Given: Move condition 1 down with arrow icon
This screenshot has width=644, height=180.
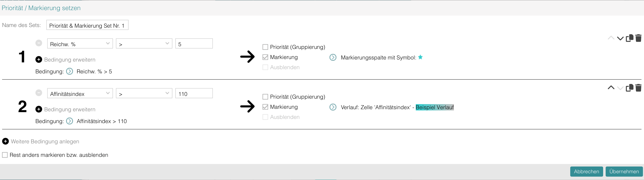Looking at the screenshot, I should pyautogui.click(x=620, y=38).
